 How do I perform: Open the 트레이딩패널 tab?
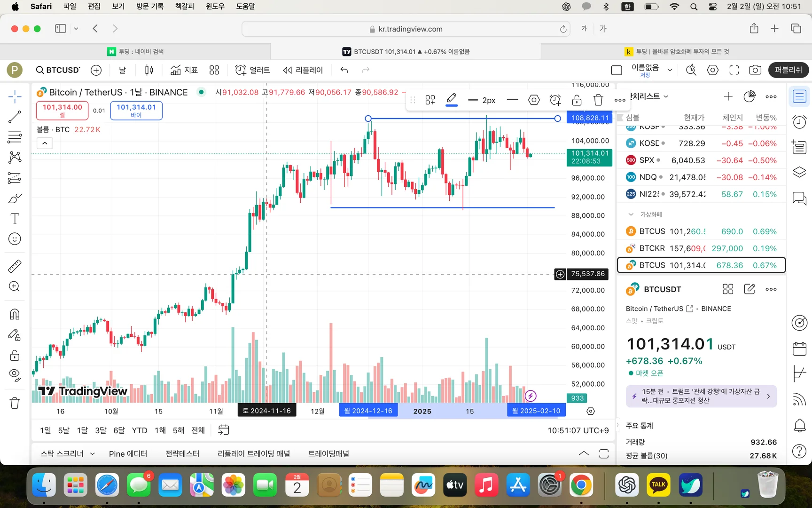[328, 454]
